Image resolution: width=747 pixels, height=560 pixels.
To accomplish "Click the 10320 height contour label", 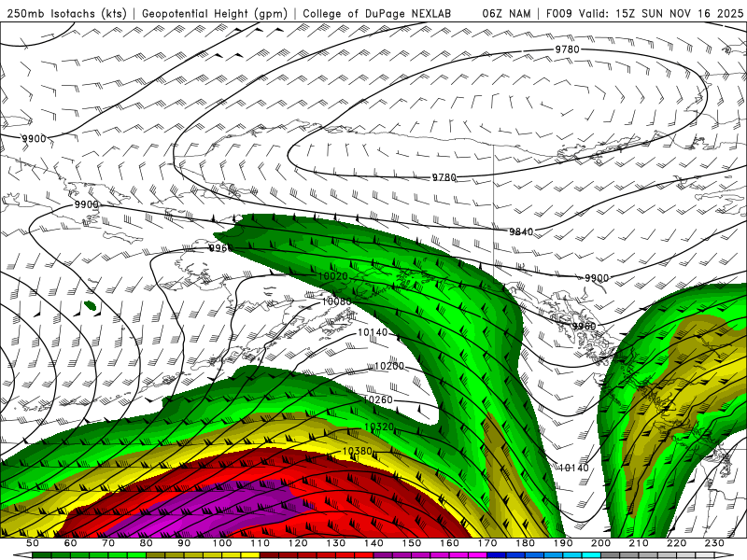I will coord(379,427).
